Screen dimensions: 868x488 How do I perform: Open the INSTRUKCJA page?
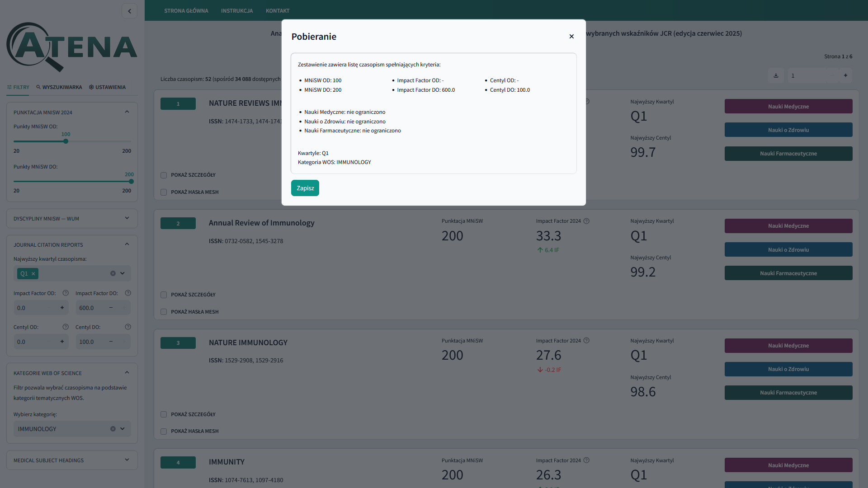click(237, 11)
